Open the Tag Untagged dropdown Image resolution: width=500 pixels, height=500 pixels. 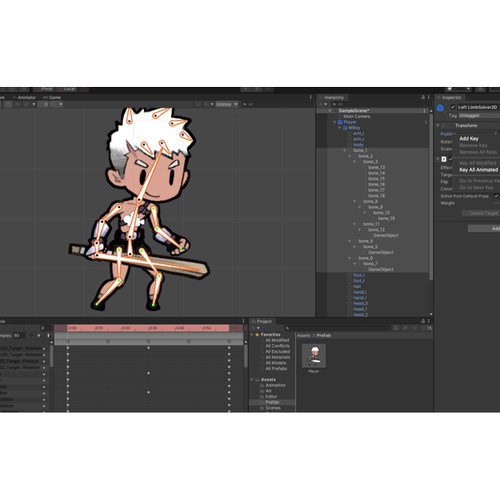[479, 116]
